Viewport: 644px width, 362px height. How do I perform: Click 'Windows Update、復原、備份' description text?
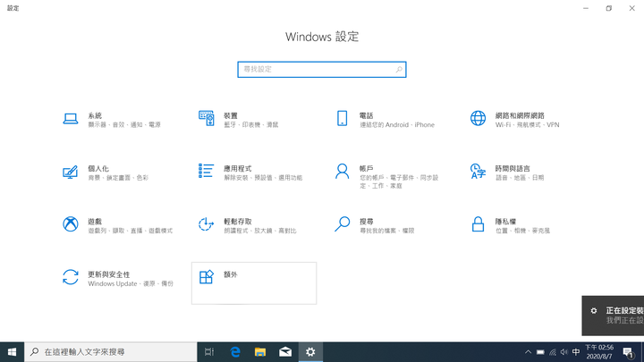(131, 283)
